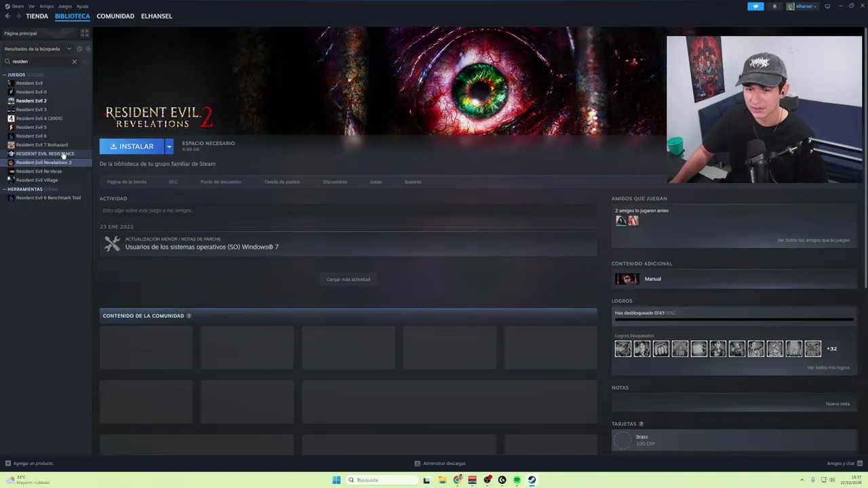This screenshot has height=488, width=868.
Task: Select Resident Evil Re:Verse in the list
Action: tap(39, 171)
